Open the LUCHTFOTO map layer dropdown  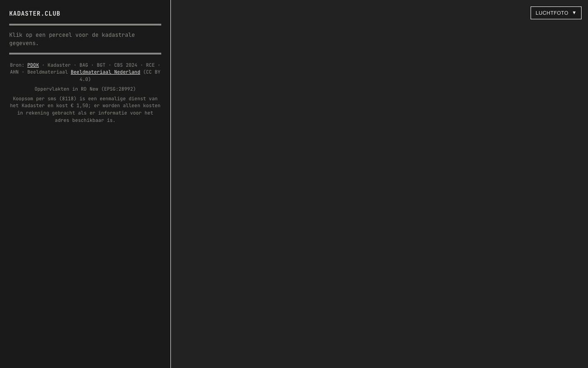[x=556, y=13]
